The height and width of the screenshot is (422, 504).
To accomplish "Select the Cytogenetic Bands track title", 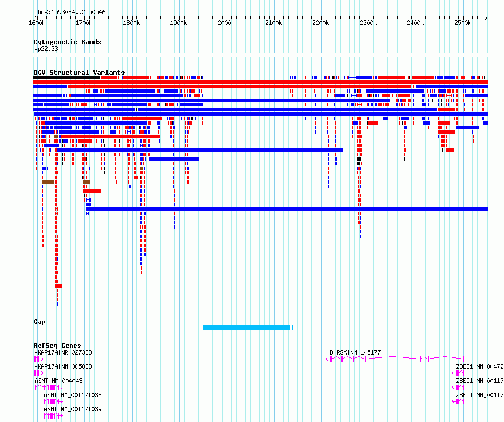I will pos(67,42).
